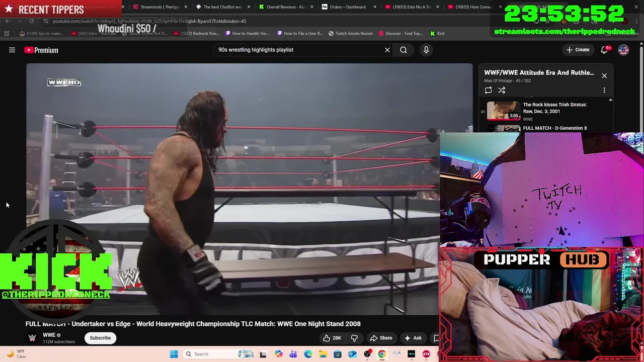644x362 pixels.
Task: Switch to the Overall Revenue Kick tab
Action: (x=285, y=7)
